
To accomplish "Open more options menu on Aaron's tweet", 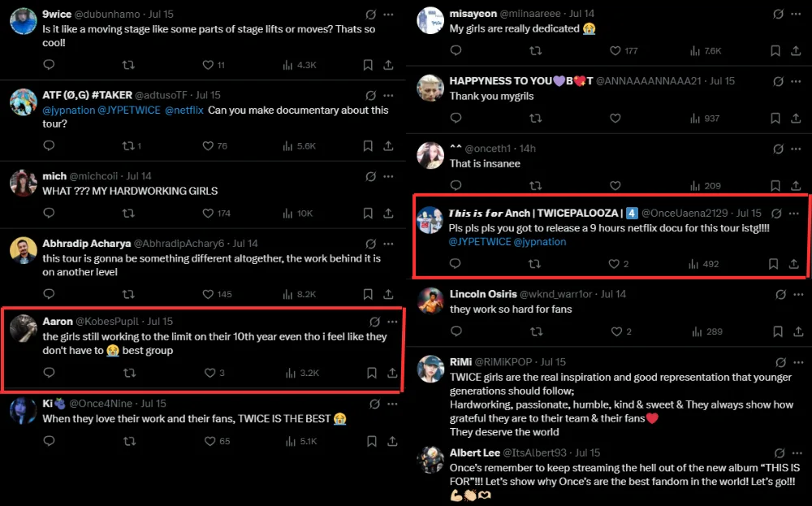I will click(x=392, y=322).
